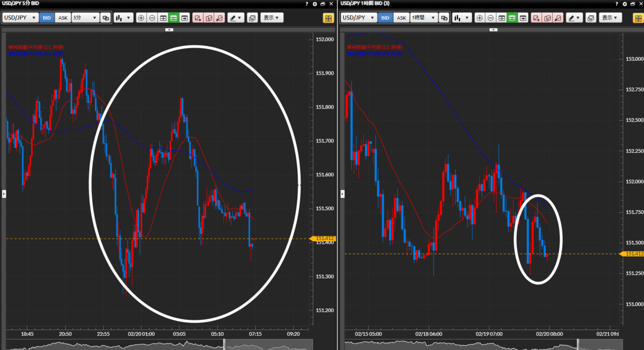The height and width of the screenshot is (350, 644).
Task: Click the indicator settings icon in 5分 chart
Action: tap(252, 18)
